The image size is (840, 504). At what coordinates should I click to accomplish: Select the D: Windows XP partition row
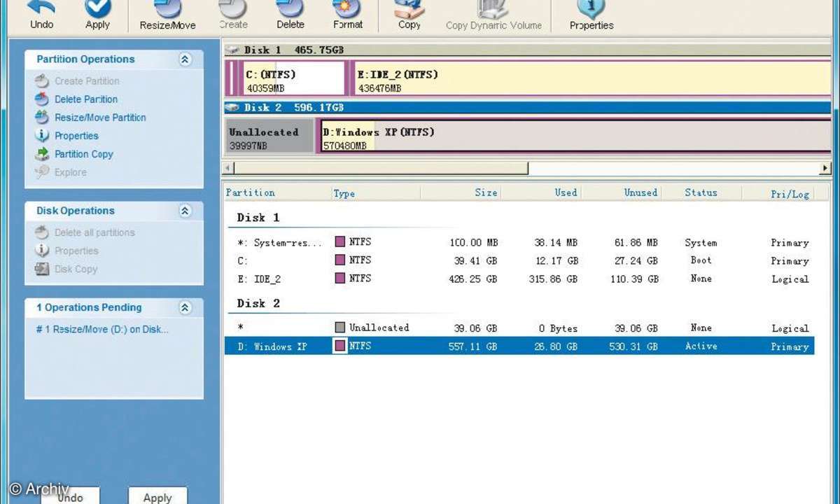coord(519,346)
